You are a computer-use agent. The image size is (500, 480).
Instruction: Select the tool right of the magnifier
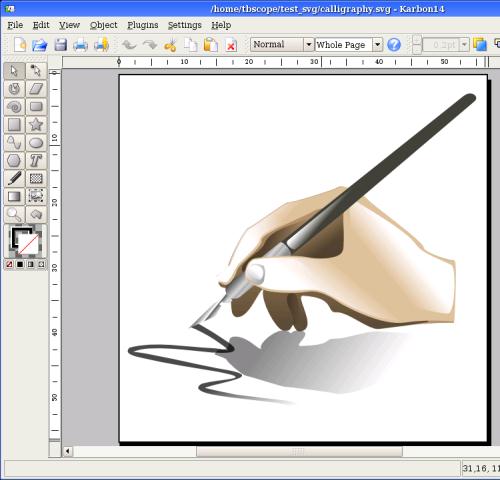click(36, 214)
